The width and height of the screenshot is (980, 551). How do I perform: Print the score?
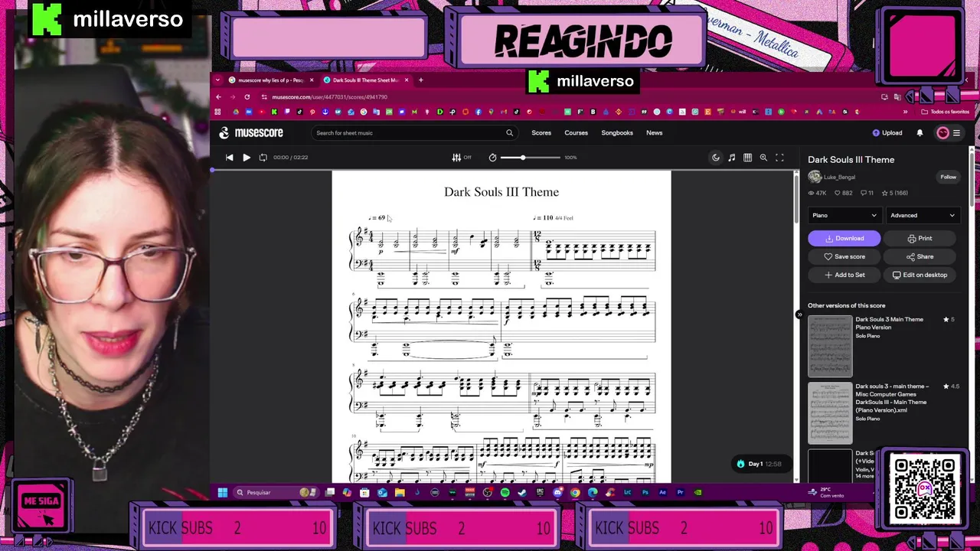tap(921, 238)
